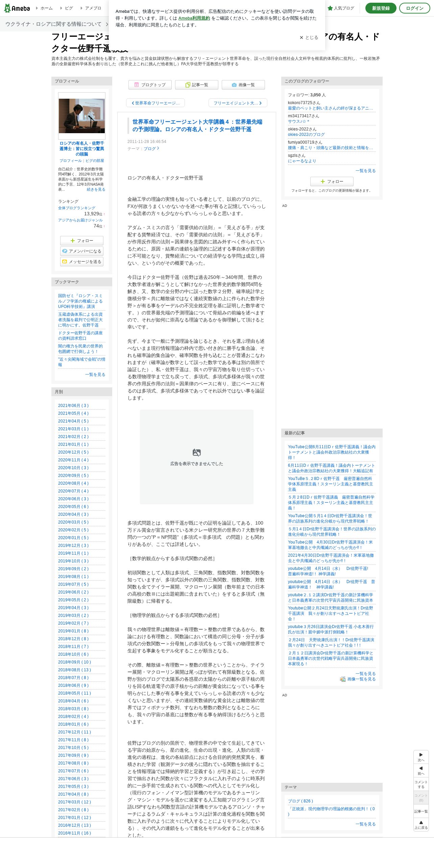View all themes via 一覧を見る
Screen dimensions: 434x868
click(366, 824)
